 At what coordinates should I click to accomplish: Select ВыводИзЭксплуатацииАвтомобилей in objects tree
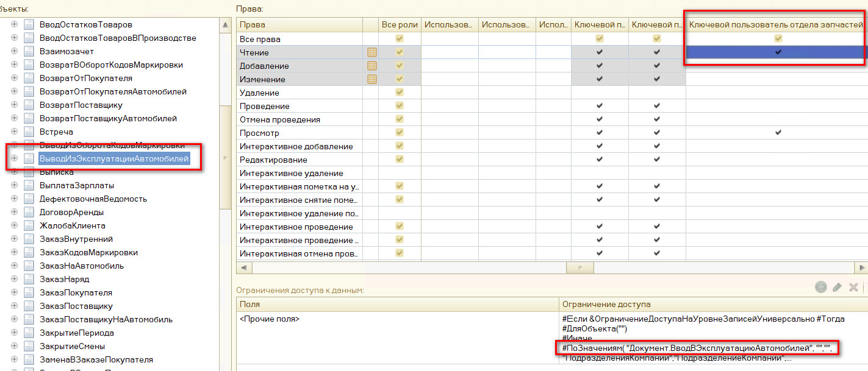pos(114,158)
